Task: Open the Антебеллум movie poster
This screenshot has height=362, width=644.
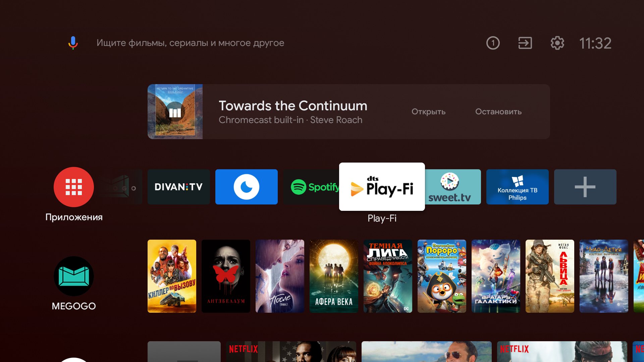Action: [226, 276]
